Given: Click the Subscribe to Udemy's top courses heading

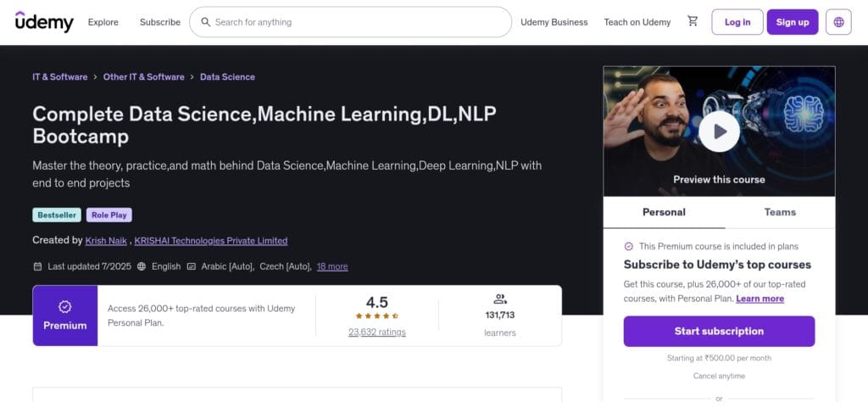Looking at the screenshot, I should (717, 265).
